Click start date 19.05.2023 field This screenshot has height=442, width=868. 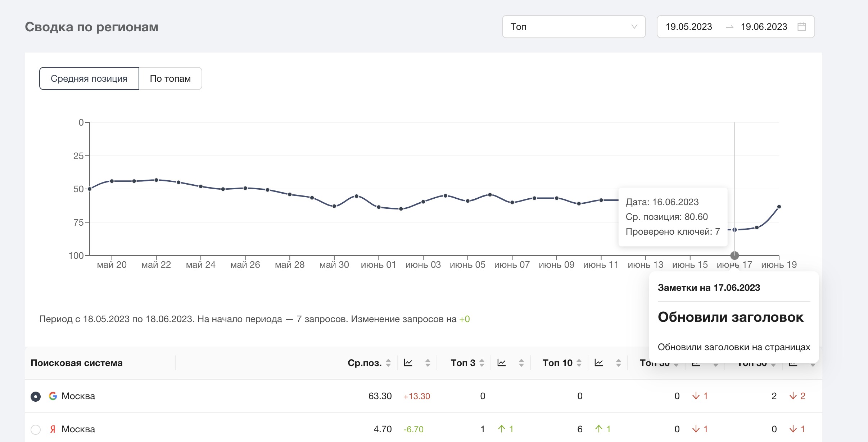(x=688, y=27)
